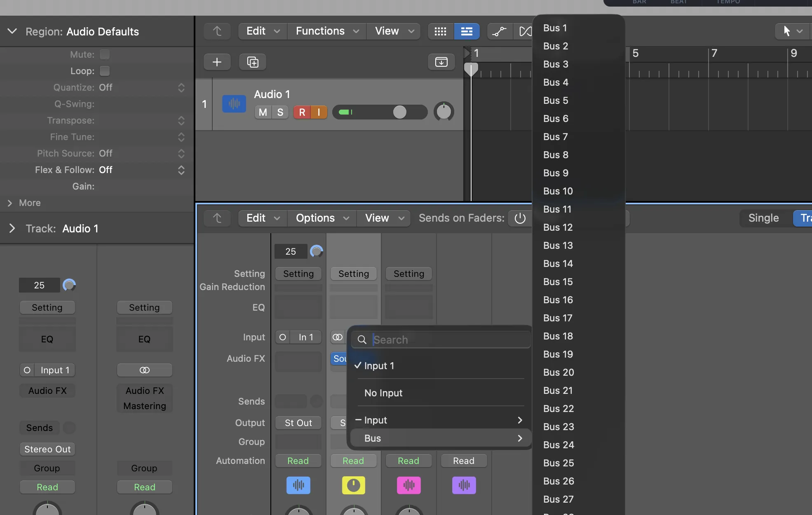Collapse the Region Audio Defaults section
This screenshot has width=812, height=515.
click(x=12, y=31)
